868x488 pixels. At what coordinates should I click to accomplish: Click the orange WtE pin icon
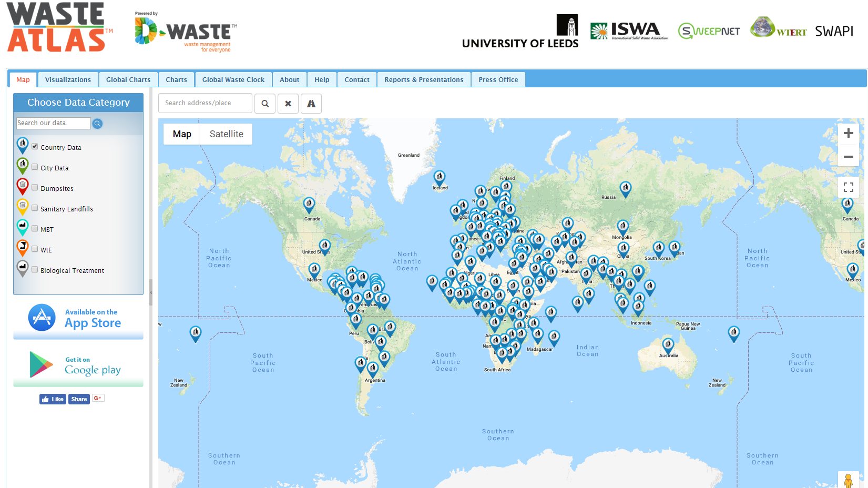[x=23, y=248]
